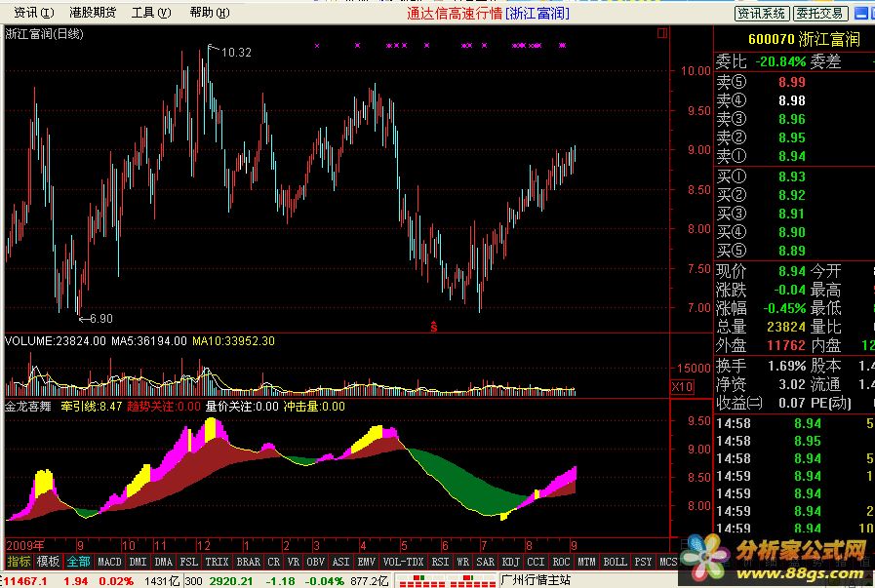Click the 资讯系统 button
The height and width of the screenshot is (588, 875).
pos(762,14)
